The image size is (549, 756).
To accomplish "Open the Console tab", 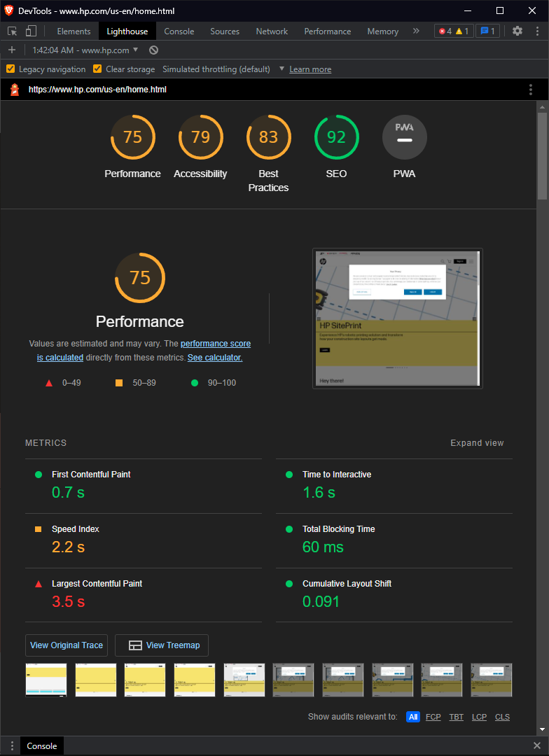I will coord(179,31).
